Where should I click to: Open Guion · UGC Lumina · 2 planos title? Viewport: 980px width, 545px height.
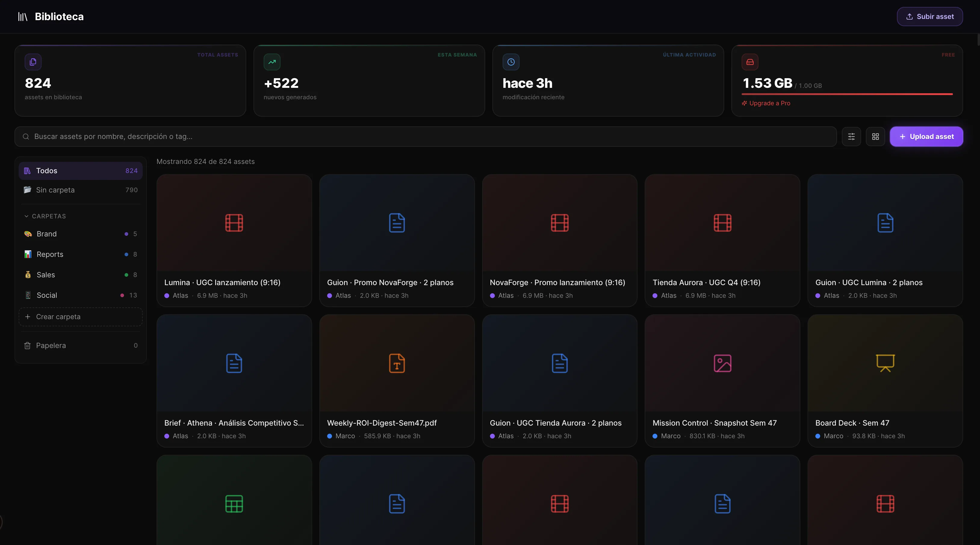[869, 282]
